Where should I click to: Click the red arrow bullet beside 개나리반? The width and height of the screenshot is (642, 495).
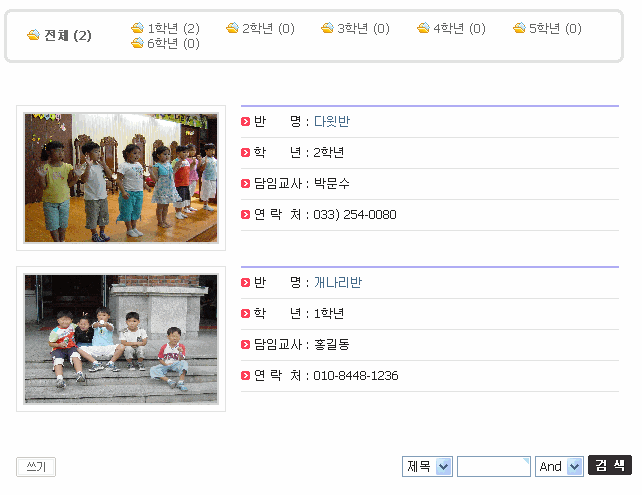245,283
